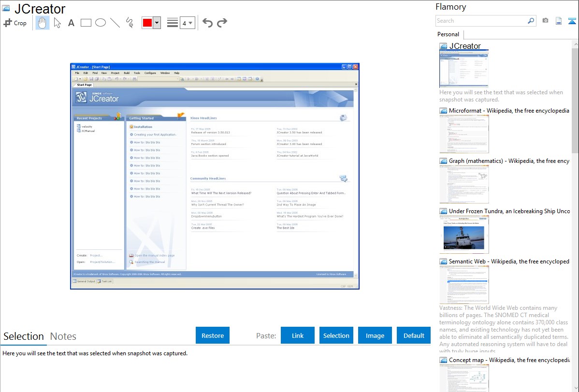
Task: Undo the last edit
Action: coord(207,23)
